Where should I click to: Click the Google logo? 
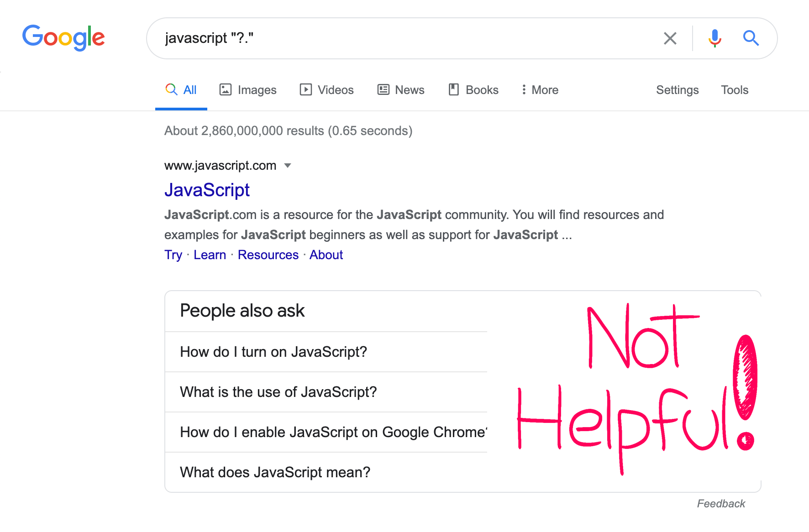click(x=63, y=38)
